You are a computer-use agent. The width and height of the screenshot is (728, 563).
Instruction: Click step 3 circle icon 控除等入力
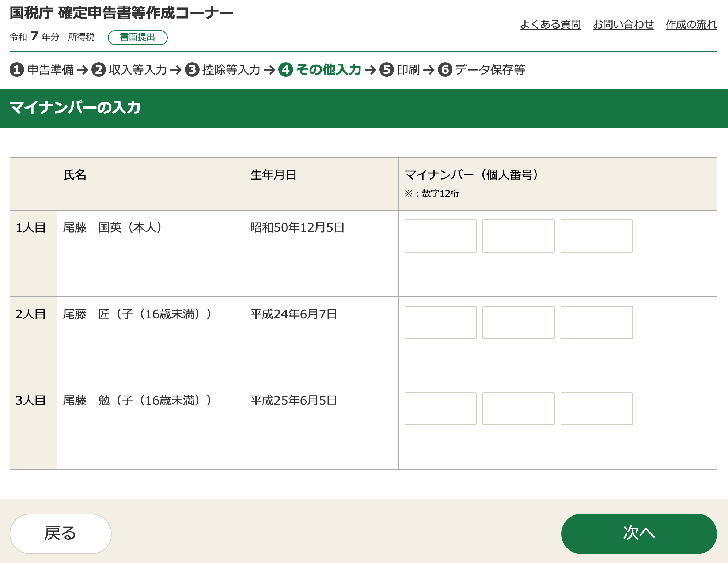tap(192, 69)
